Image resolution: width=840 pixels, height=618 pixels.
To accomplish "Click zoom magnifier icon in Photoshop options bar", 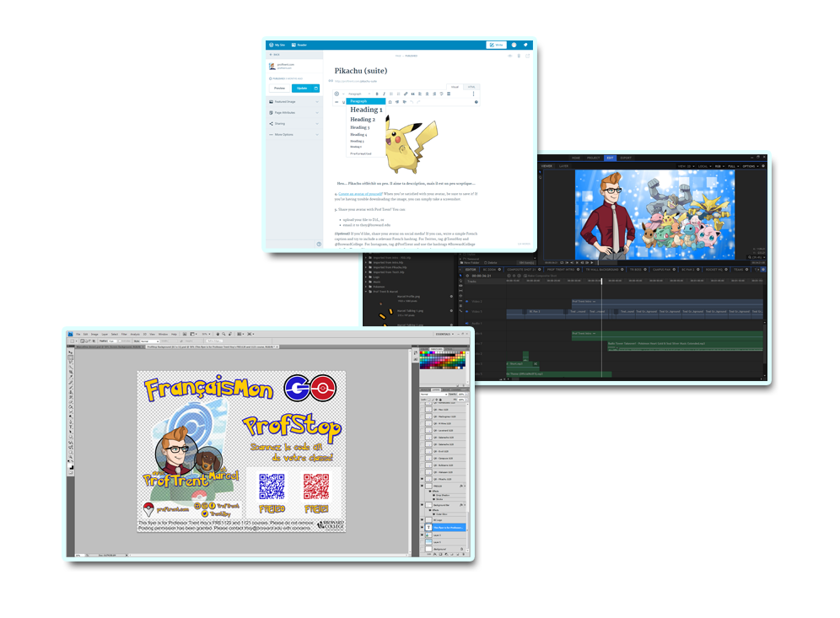I will [x=224, y=334].
